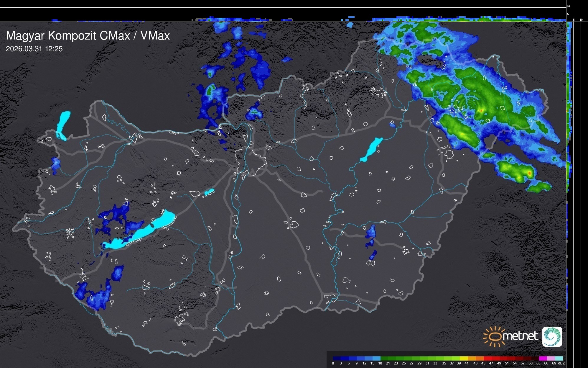Click the white Budapest city outline
The image size is (588, 368).
pos(251,161)
